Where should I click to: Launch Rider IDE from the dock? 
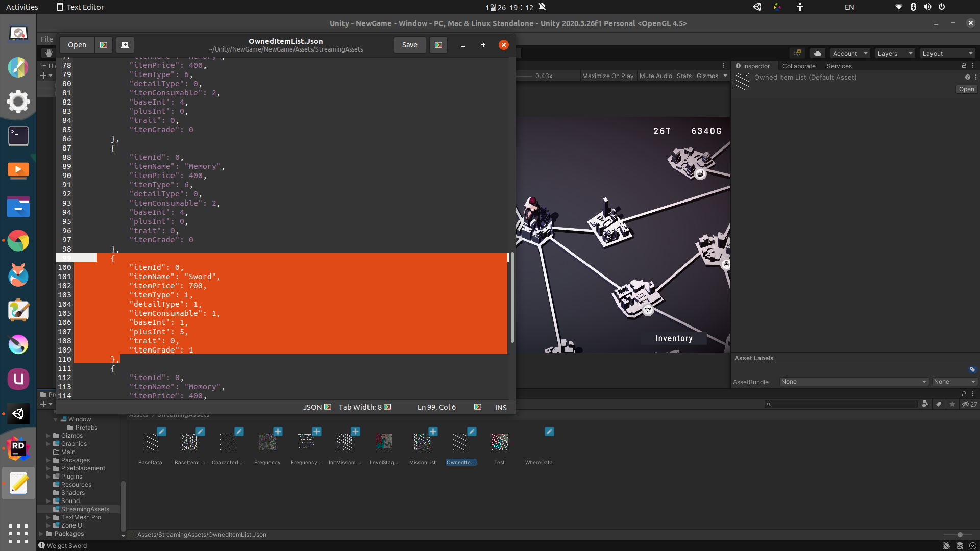(x=18, y=448)
